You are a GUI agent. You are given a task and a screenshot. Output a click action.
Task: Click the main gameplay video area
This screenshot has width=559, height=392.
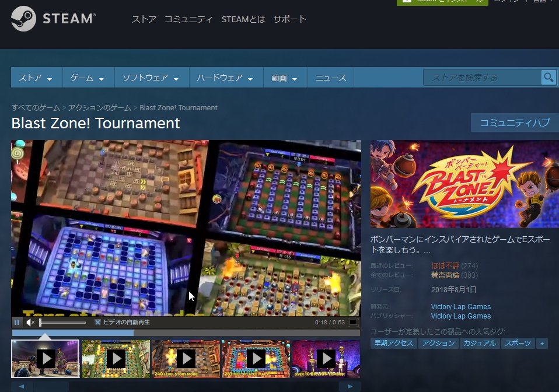186,228
